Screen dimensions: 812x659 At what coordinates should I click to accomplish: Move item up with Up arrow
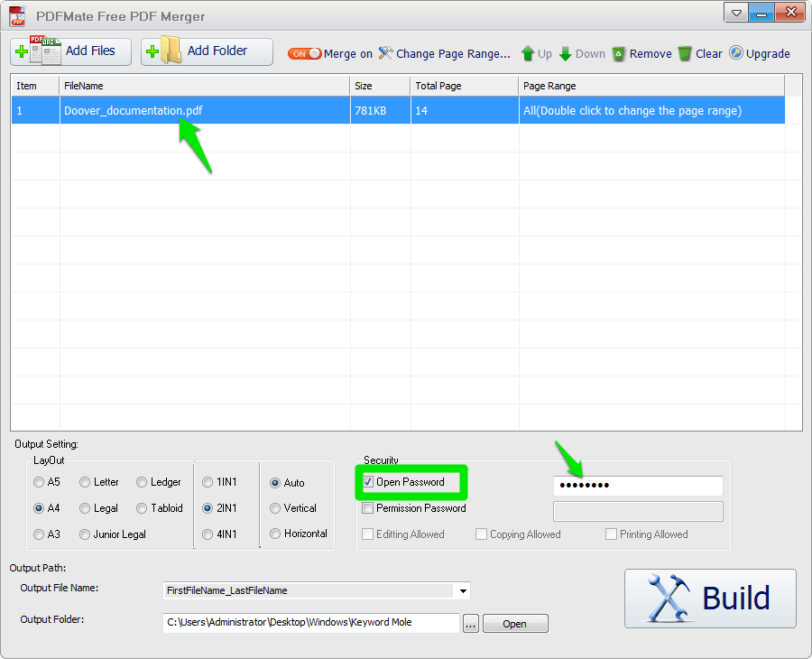[x=536, y=54]
